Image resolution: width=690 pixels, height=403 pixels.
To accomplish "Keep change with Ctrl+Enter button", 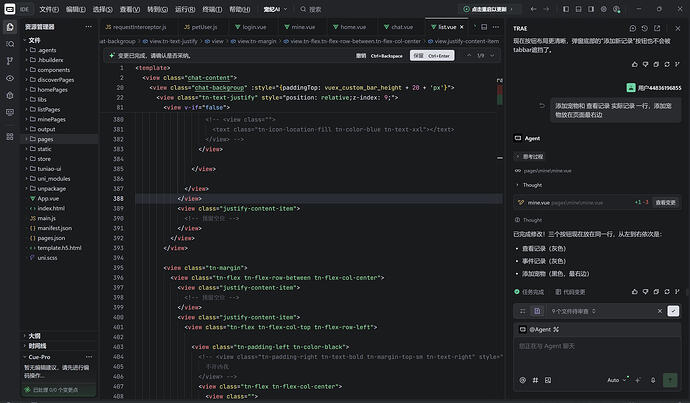I will 432,55.
